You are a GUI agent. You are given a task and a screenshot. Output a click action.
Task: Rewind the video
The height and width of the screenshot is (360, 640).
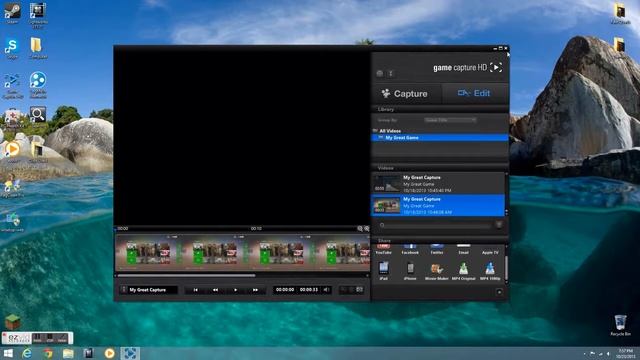[215, 290]
